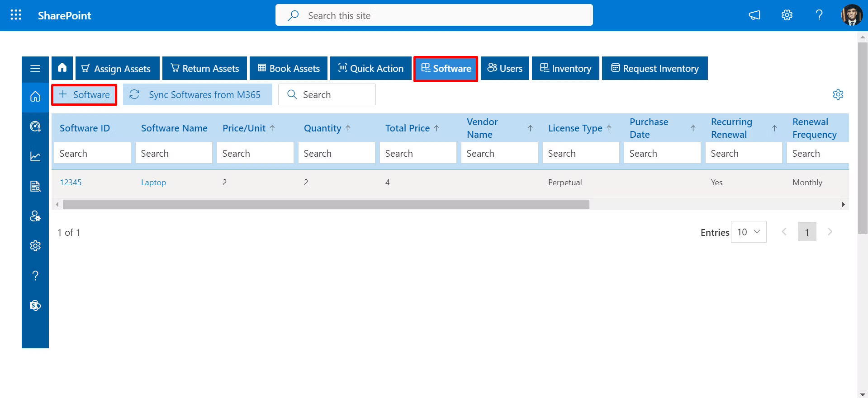
Task: Open the Help question mark in header
Action: [x=819, y=15]
